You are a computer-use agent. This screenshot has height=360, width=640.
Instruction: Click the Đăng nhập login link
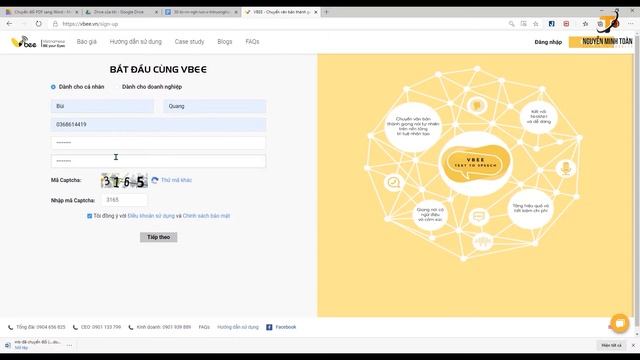click(548, 42)
